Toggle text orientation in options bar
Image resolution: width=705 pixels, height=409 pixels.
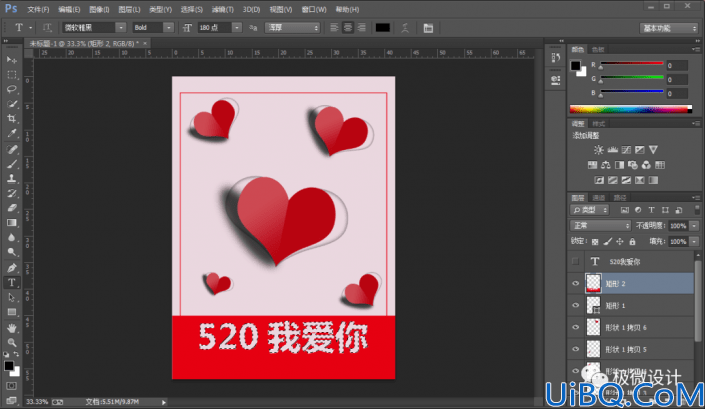(47, 27)
